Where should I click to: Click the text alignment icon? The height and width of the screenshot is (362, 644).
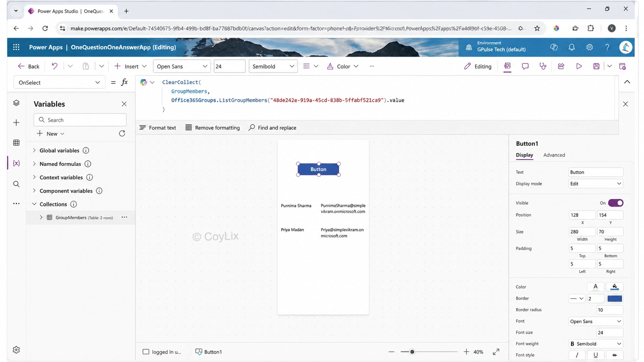point(307,66)
